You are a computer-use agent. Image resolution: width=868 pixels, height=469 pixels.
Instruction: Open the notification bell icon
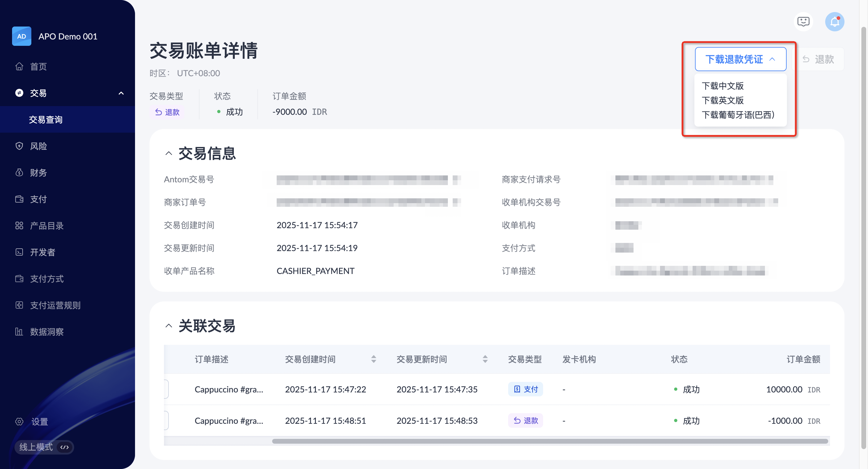[x=835, y=22]
